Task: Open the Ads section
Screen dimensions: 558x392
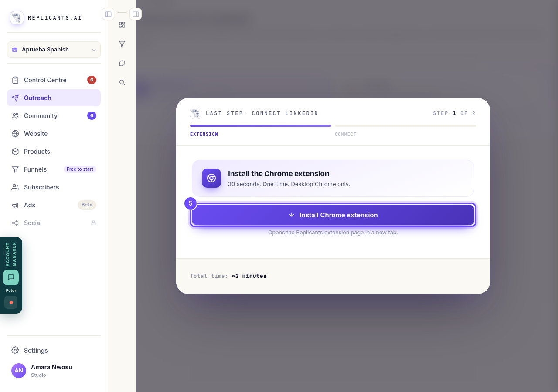Action: click(x=54, y=205)
